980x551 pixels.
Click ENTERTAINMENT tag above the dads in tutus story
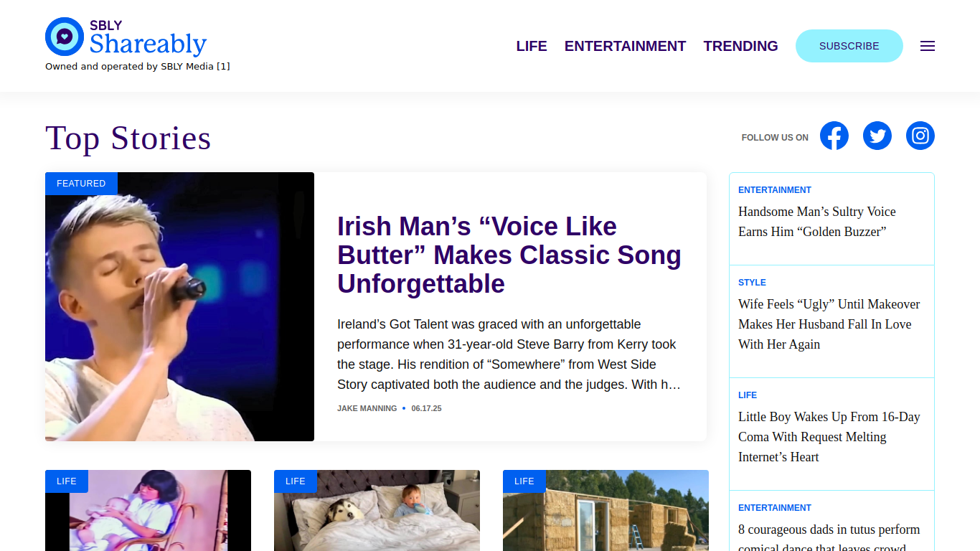[775, 508]
